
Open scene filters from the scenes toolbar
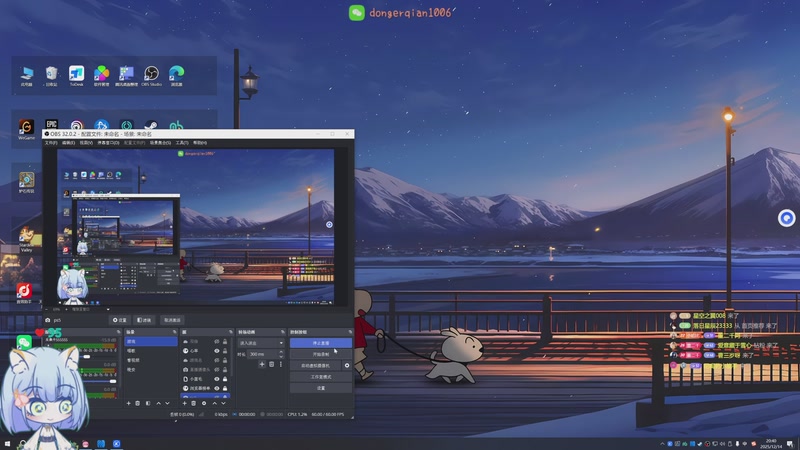pyautogui.click(x=148, y=404)
